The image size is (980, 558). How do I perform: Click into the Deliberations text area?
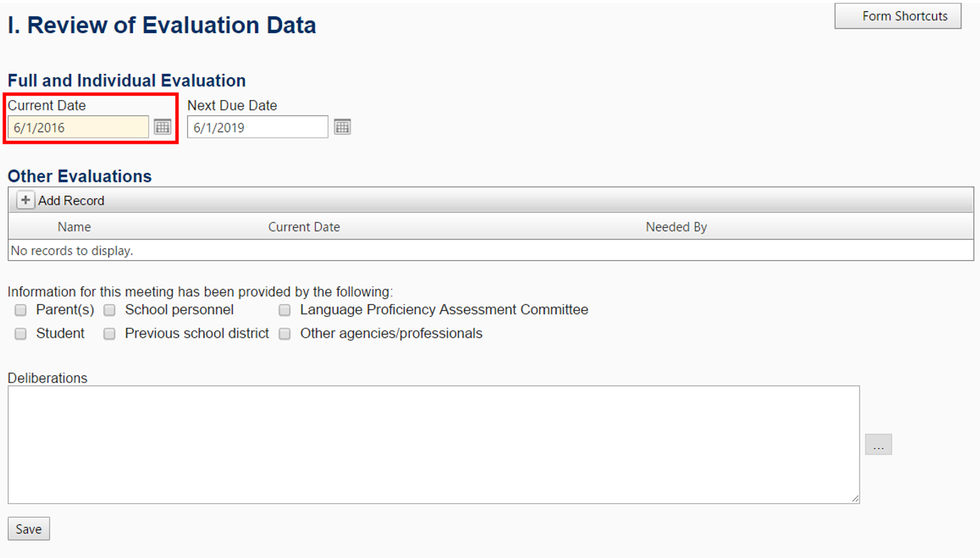tap(431, 444)
